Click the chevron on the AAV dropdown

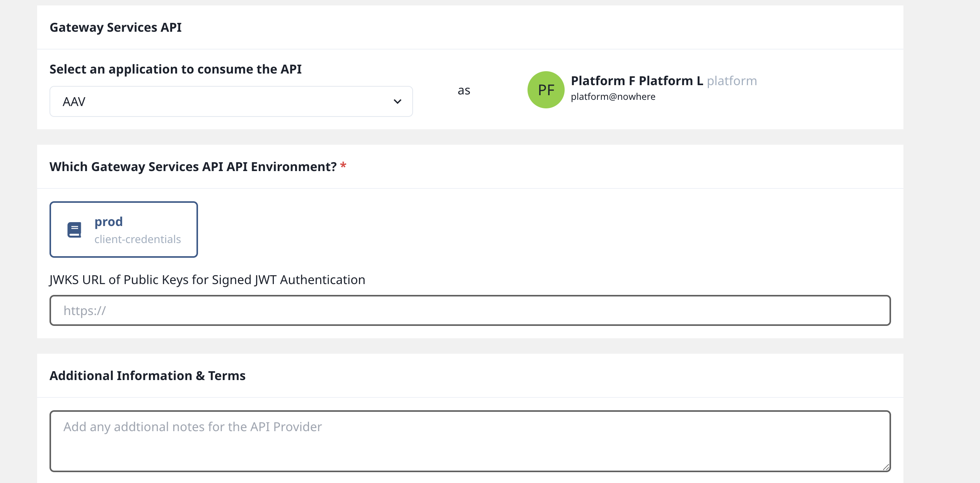[397, 101]
